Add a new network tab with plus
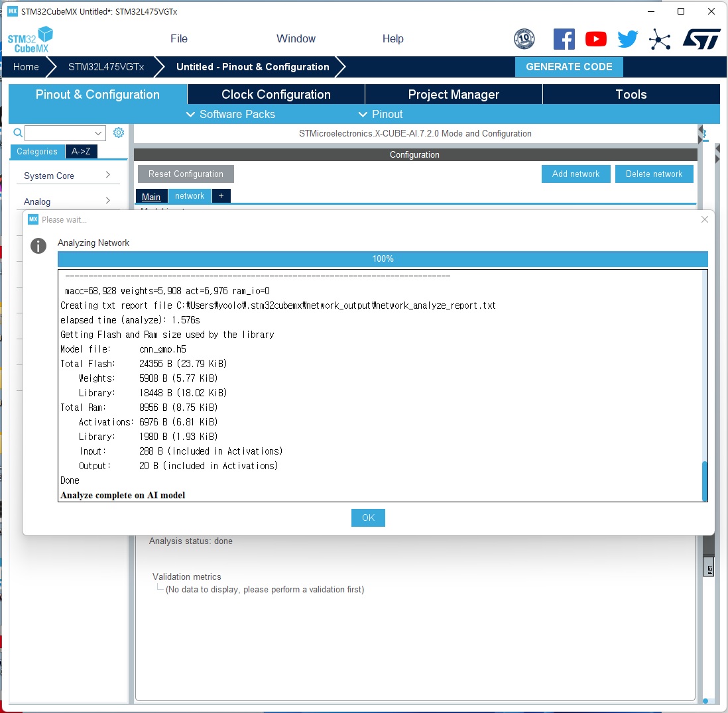 pyautogui.click(x=221, y=196)
